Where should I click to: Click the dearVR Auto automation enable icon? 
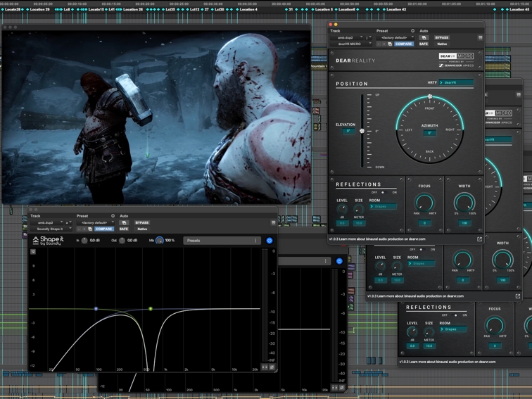424,38
